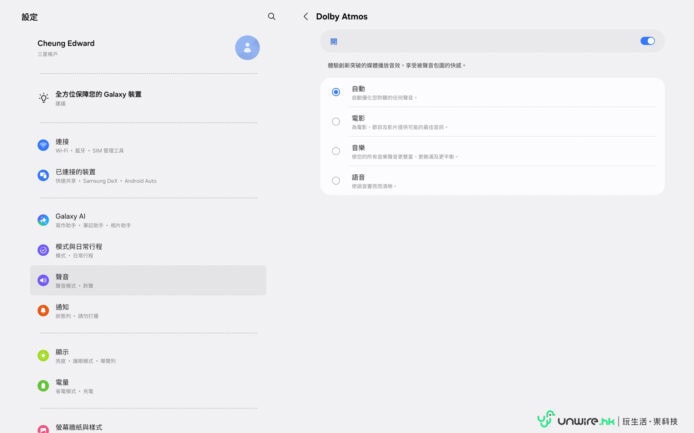The width and height of the screenshot is (694, 433).
Task: Click the Dolby Atmos description sentence
Action: 397,65
